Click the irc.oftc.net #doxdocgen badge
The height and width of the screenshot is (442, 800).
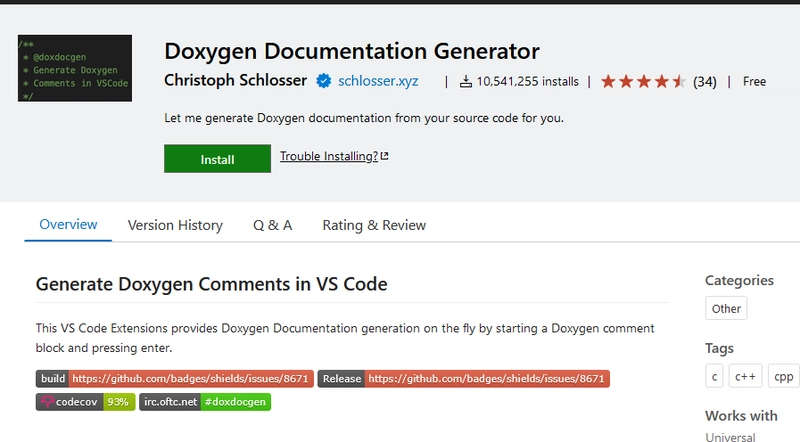click(205, 402)
